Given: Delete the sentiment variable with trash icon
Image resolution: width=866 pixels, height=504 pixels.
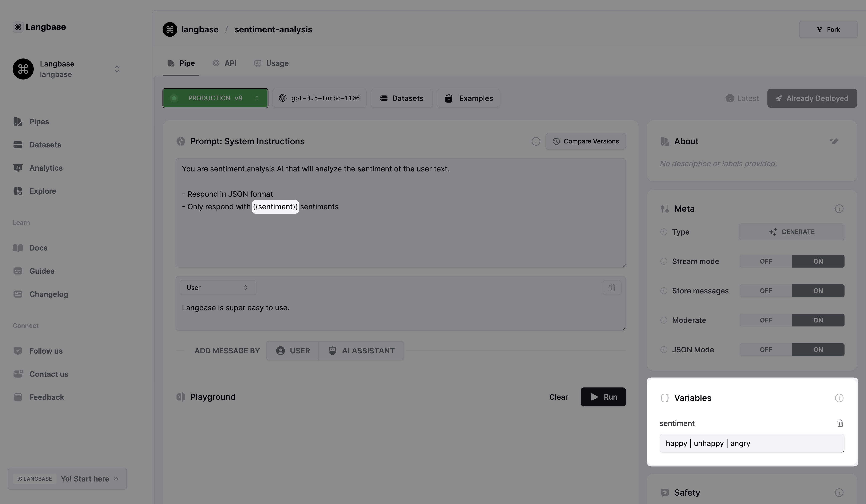Looking at the screenshot, I should 840,423.
